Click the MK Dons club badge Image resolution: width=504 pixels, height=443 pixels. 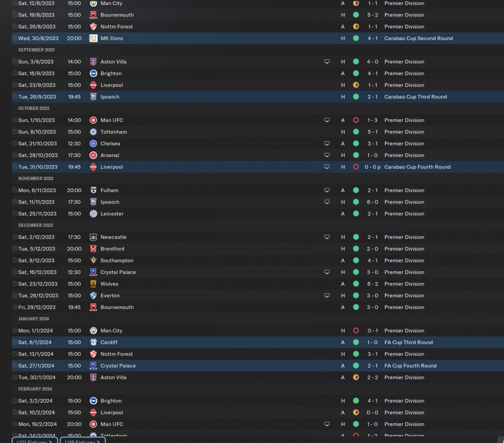click(93, 38)
